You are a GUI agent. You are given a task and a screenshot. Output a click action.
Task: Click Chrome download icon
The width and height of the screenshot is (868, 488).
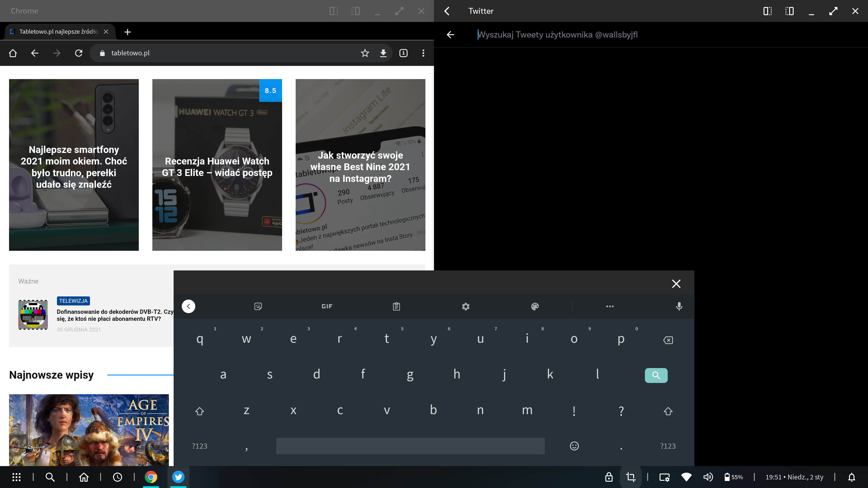(383, 53)
